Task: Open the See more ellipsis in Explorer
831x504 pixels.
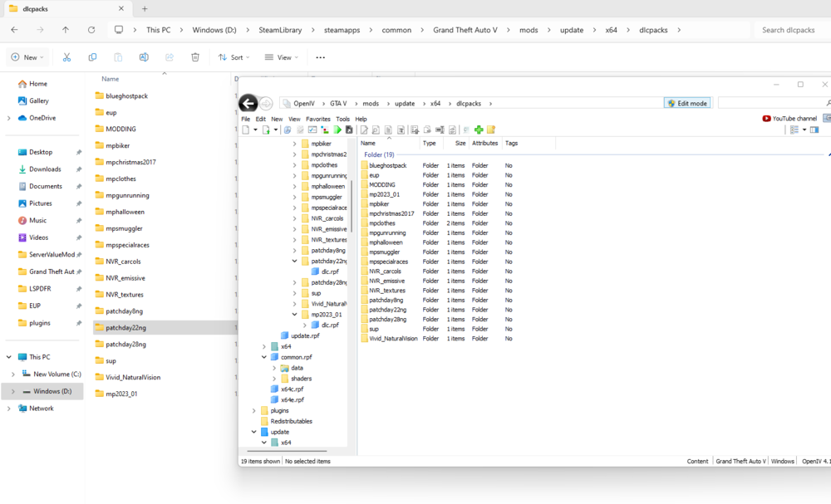Action: click(x=320, y=56)
